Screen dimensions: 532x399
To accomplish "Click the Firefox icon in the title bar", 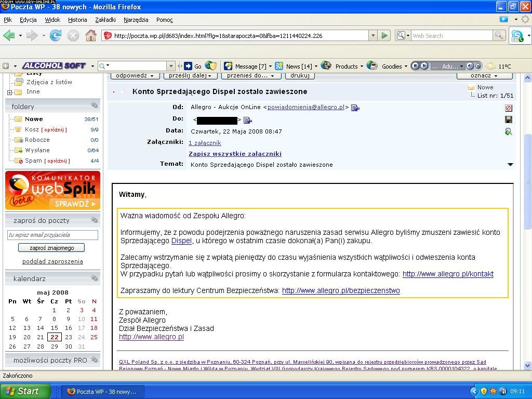I will coord(5,6).
